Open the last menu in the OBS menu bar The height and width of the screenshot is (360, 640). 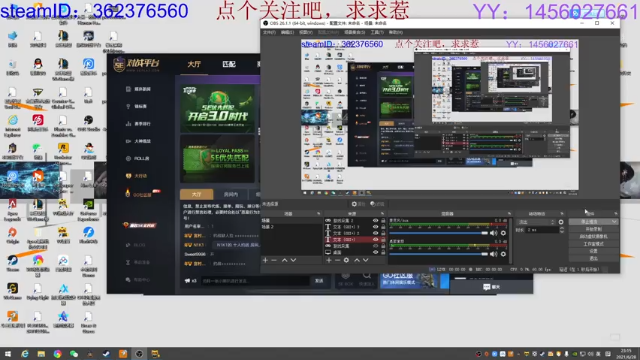coord(396,32)
